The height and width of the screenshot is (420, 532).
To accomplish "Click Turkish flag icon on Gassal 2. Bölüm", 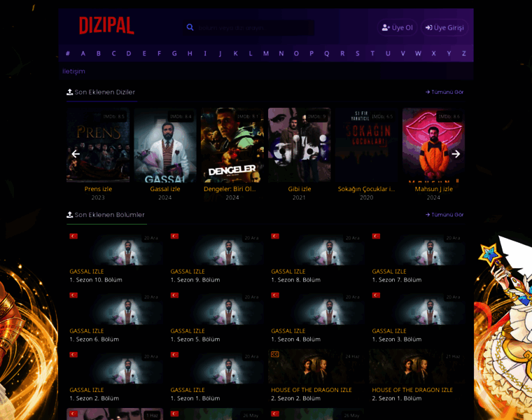I will (x=73, y=354).
